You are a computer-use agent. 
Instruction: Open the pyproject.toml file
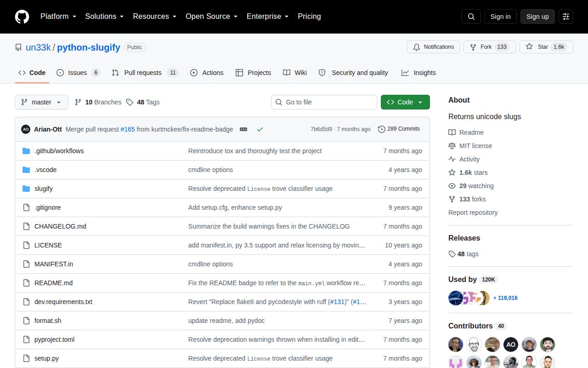pyautogui.click(x=54, y=339)
